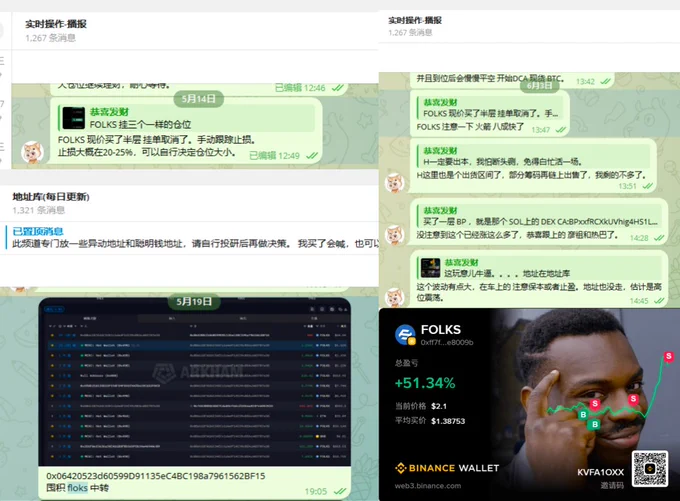Click read ticks next to 13:47
This screenshot has width=680, height=501.
point(560,129)
